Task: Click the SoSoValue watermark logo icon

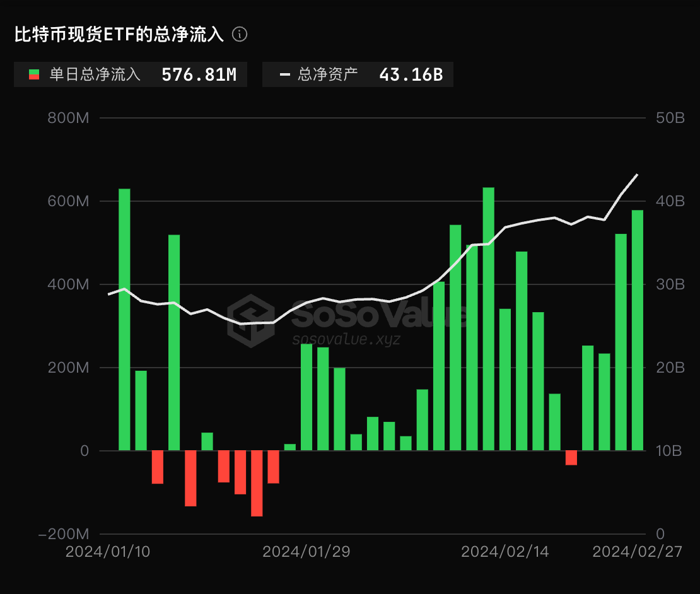Action: coord(250,320)
